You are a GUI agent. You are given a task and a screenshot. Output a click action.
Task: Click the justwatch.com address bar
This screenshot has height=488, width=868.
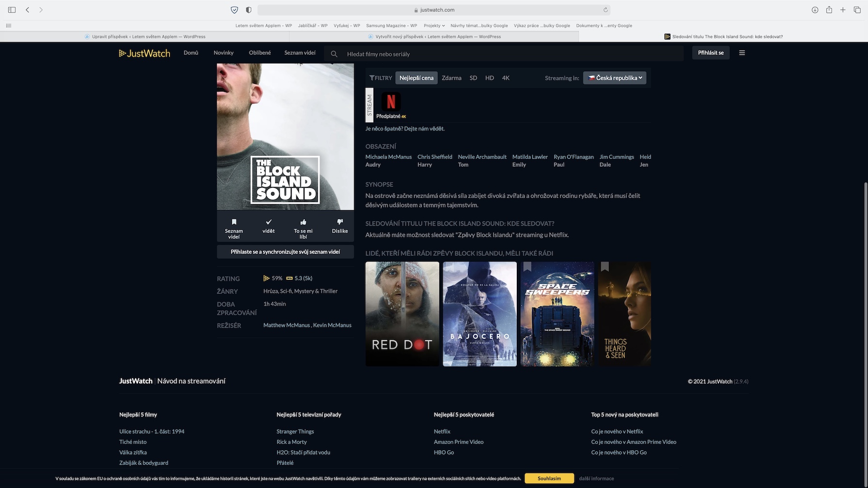pos(434,10)
